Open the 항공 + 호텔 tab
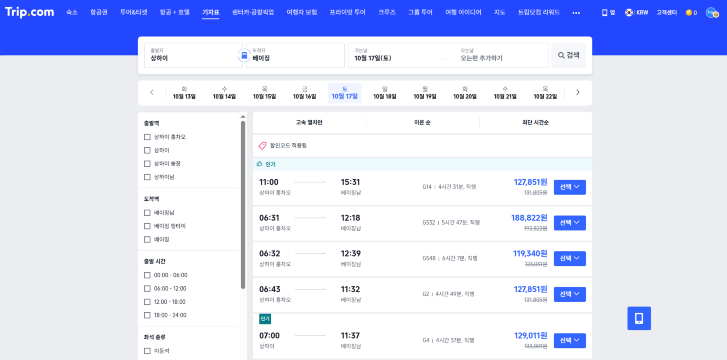The width and height of the screenshot is (727, 360). (174, 13)
